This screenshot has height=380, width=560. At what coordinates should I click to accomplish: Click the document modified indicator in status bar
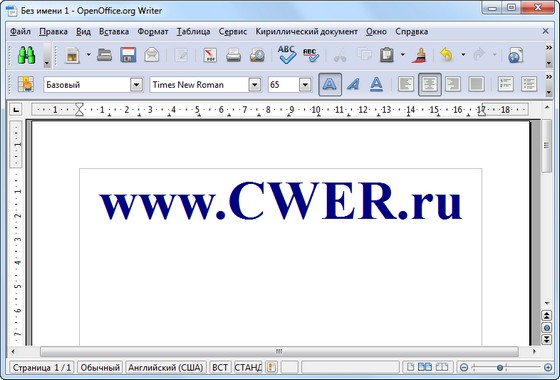click(271, 367)
